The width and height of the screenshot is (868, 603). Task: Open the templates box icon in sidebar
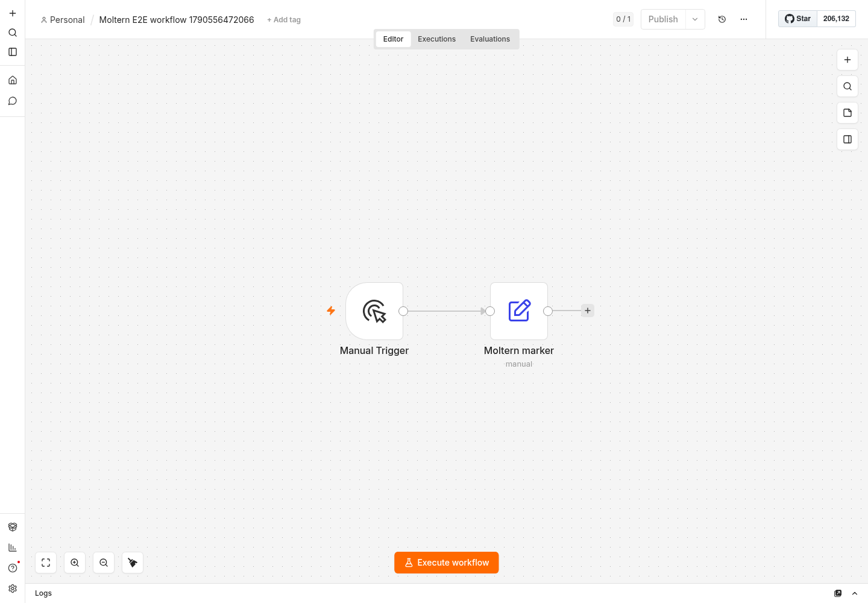click(13, 527)
